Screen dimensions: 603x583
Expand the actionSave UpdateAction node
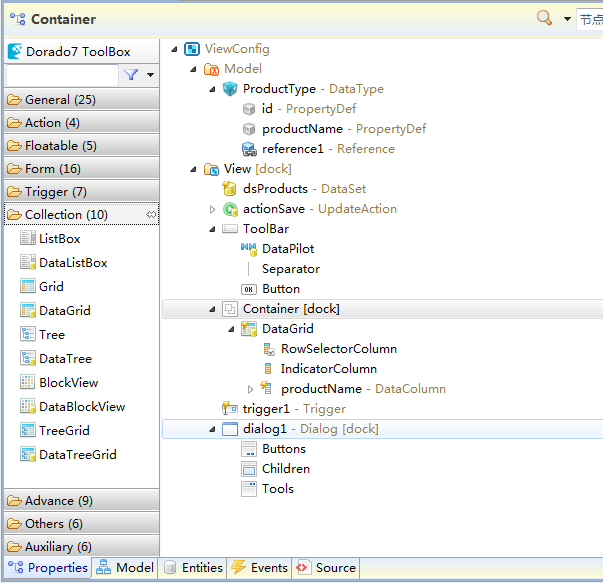[212, 209]
